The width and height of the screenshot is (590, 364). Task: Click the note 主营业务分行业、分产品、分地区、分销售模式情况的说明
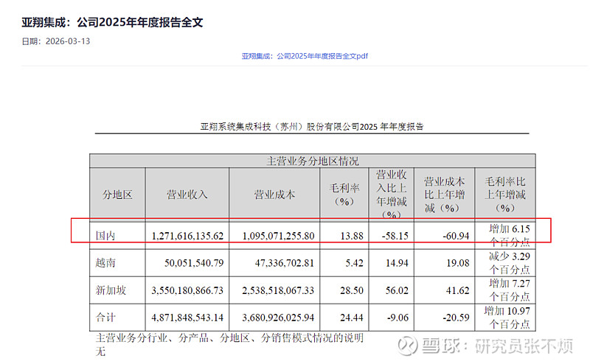[x=229, y=337]
